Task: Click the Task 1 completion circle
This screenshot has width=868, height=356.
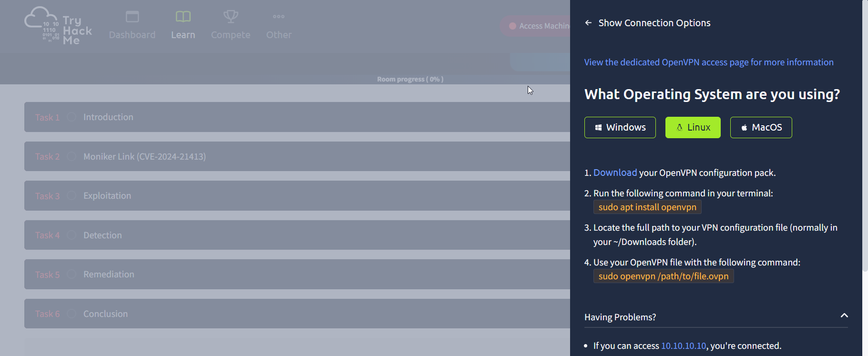Action: (x=71, y=117)
